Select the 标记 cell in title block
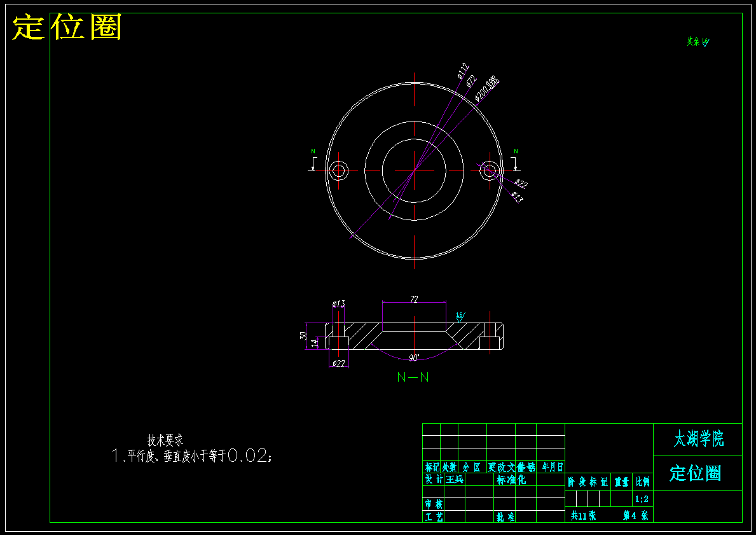The image size is (756, 535). pos(432,467)
